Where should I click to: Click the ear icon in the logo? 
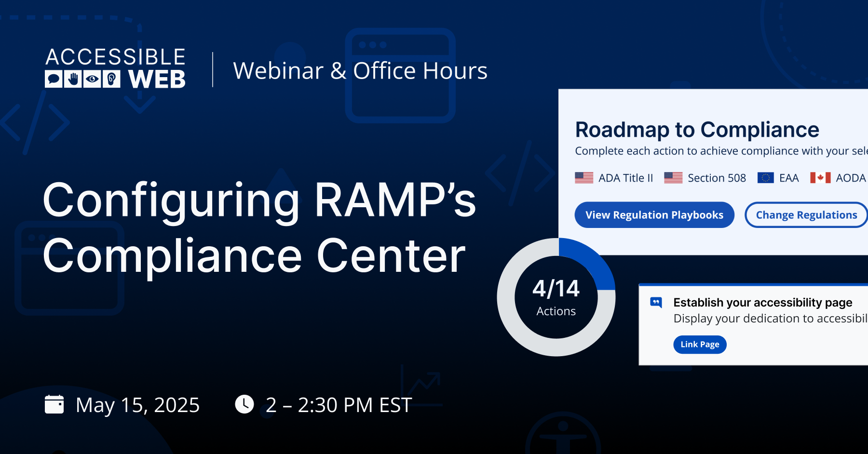pos(111,79)
